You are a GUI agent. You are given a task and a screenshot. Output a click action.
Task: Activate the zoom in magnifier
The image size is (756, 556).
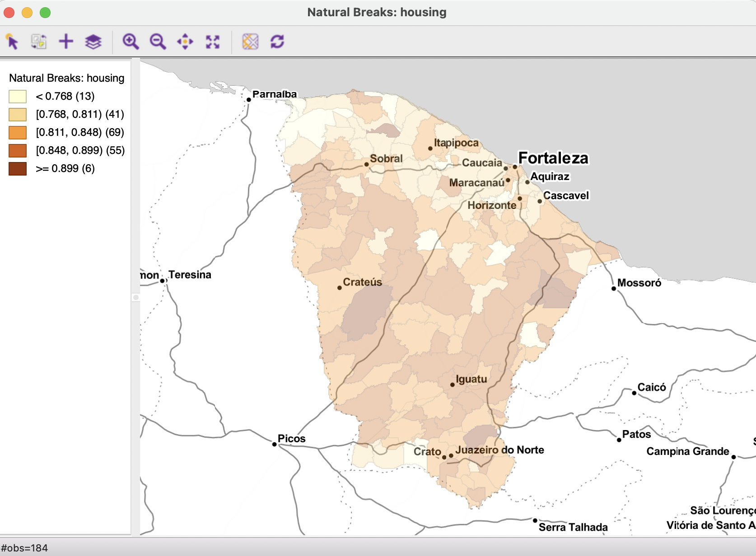(x=131, y=42)
